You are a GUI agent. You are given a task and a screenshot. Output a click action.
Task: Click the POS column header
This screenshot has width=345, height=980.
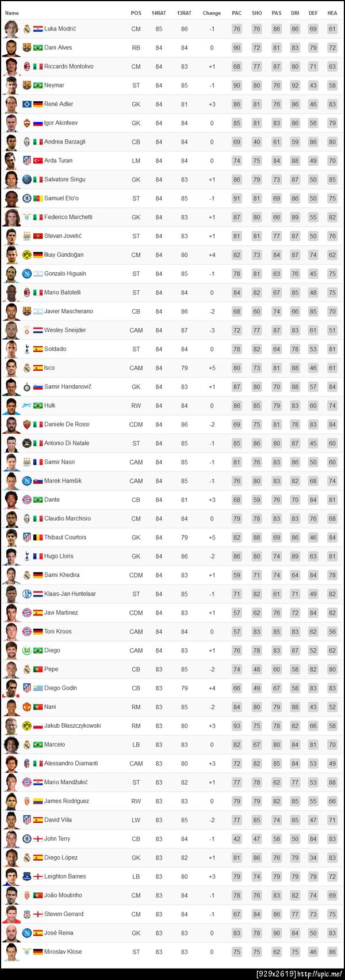click(x=136, y=13)
